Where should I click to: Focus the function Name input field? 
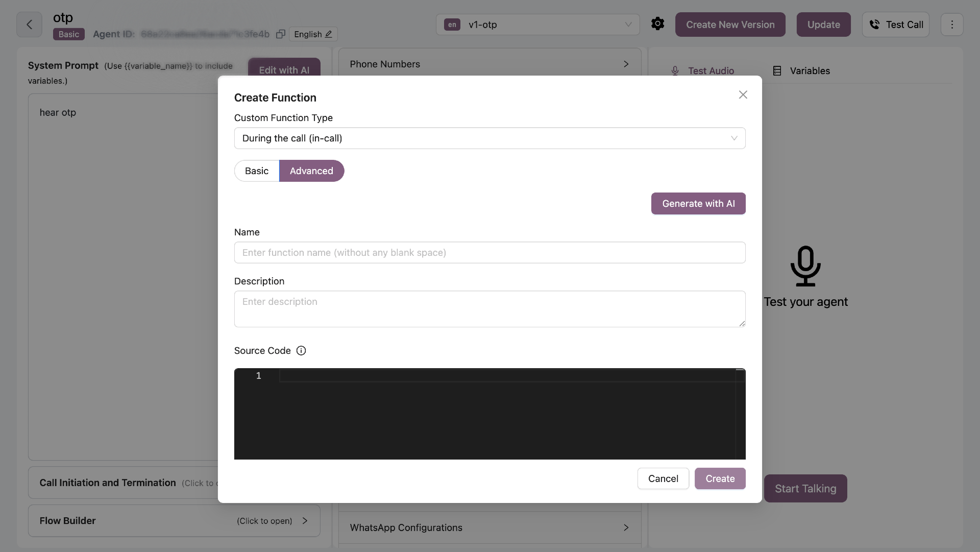(489, 253)
